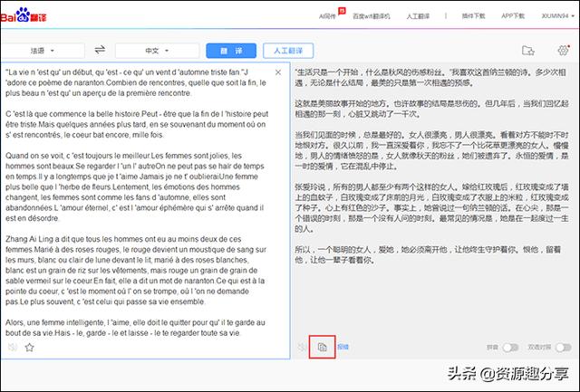Click the translated paragraph starting 所以，一个聪明的女人

pyautogui.click(x=428, y=254)
